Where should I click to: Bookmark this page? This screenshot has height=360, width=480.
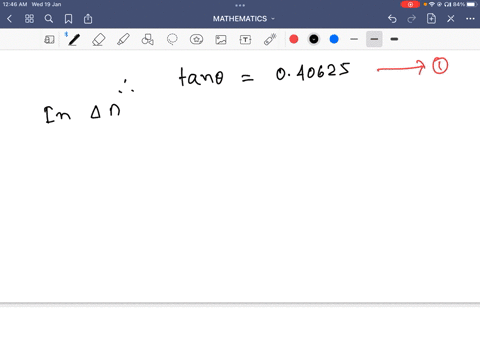pos(68,19)
